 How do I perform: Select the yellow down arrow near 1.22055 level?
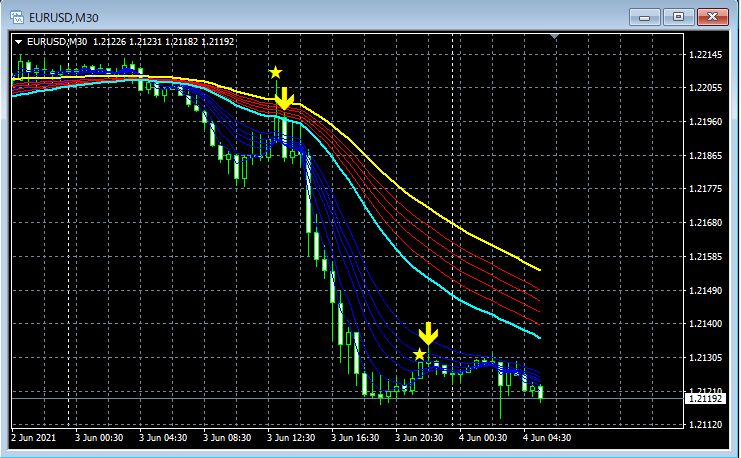284,98
